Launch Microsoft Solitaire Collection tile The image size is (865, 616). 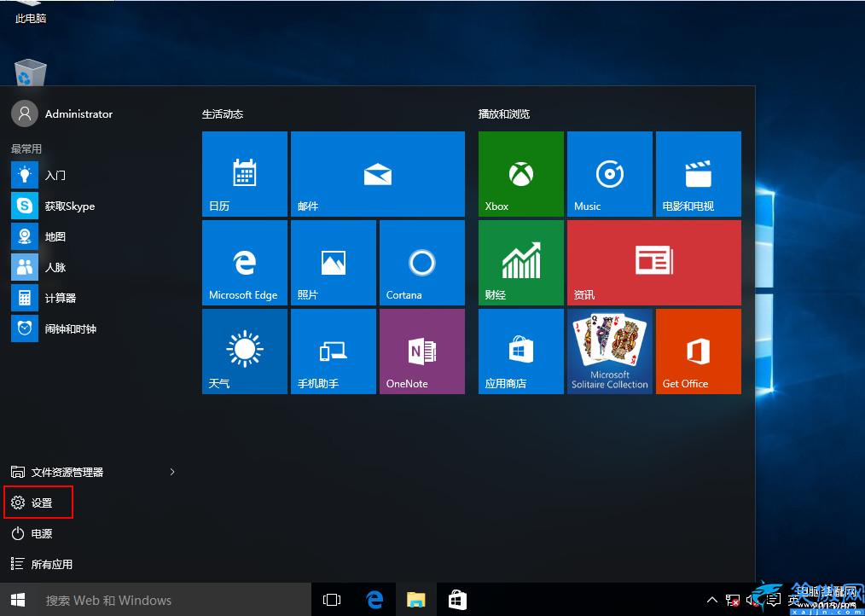610,352
